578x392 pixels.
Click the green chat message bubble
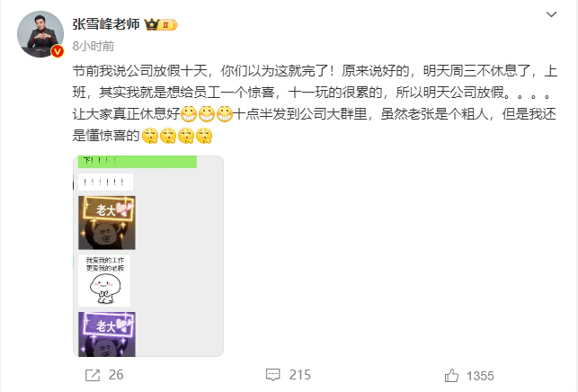138,162
